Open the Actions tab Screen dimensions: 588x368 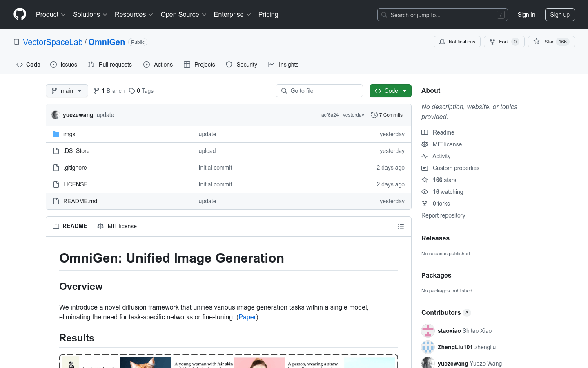pos(158,65)
